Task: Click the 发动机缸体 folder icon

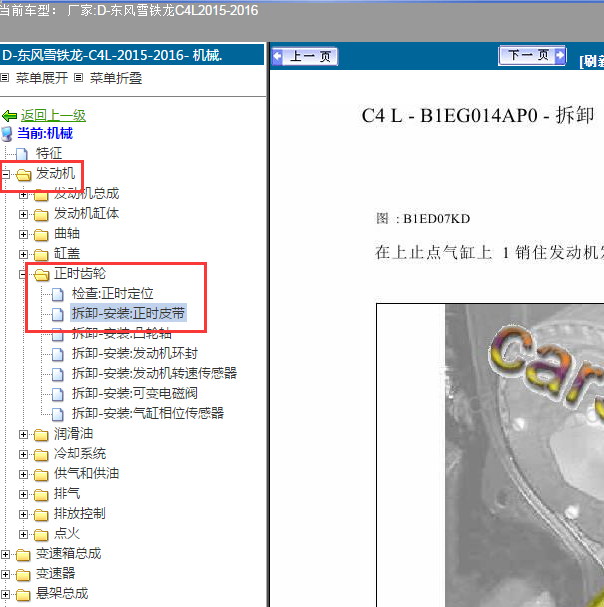Action: [x=41, y=215]
